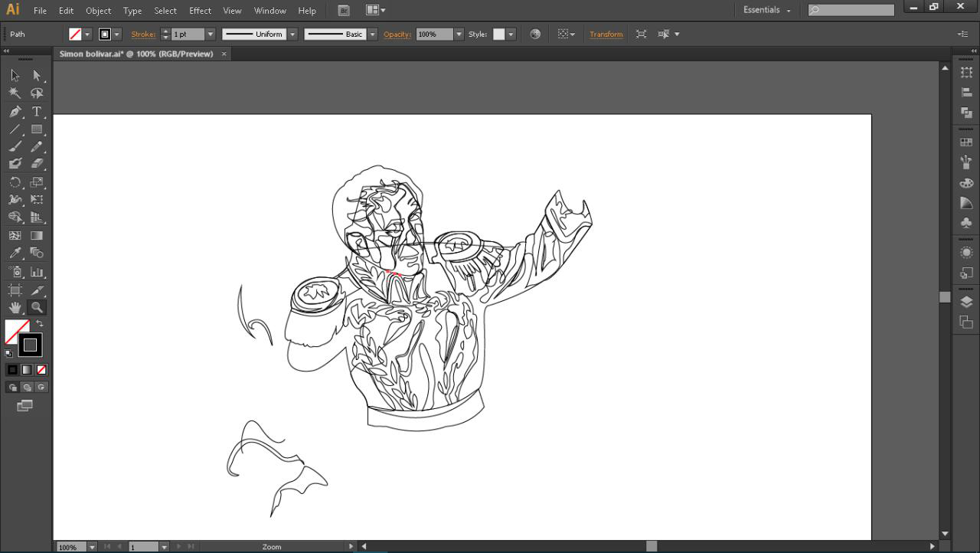The image size is (980, 553).
Task: Open the stroke color dropdown in control bar
Action: click(117, 34)
